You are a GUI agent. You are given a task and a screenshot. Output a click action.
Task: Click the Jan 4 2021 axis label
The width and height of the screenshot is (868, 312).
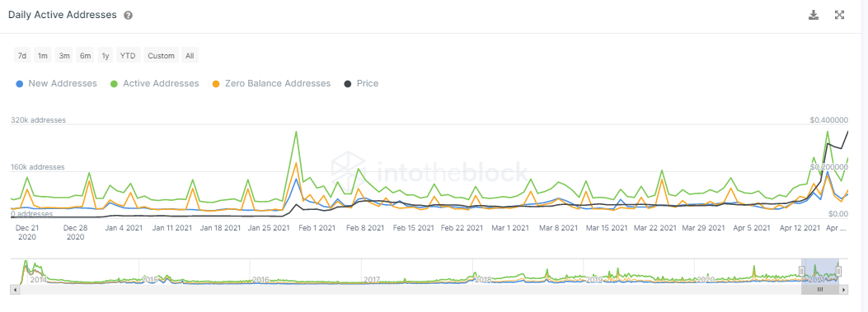click(x=124, y=227)
